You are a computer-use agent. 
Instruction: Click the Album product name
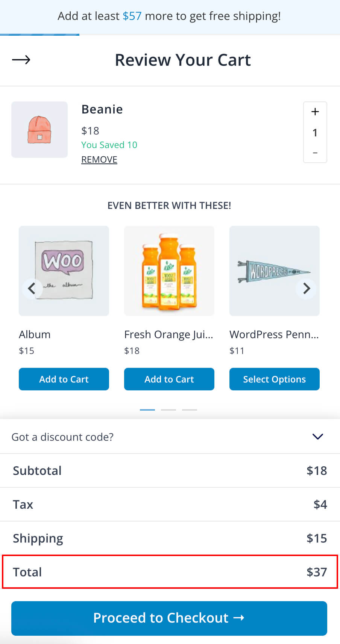(35, 334)
